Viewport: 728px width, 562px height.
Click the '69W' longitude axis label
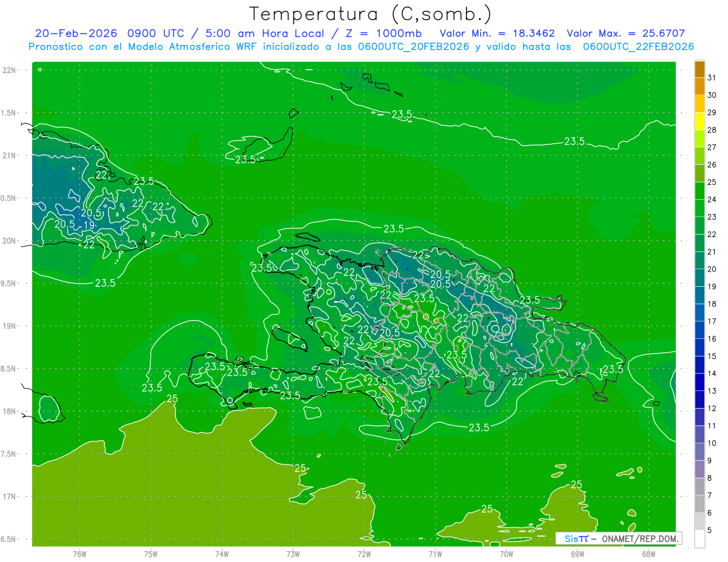[578, 554]
